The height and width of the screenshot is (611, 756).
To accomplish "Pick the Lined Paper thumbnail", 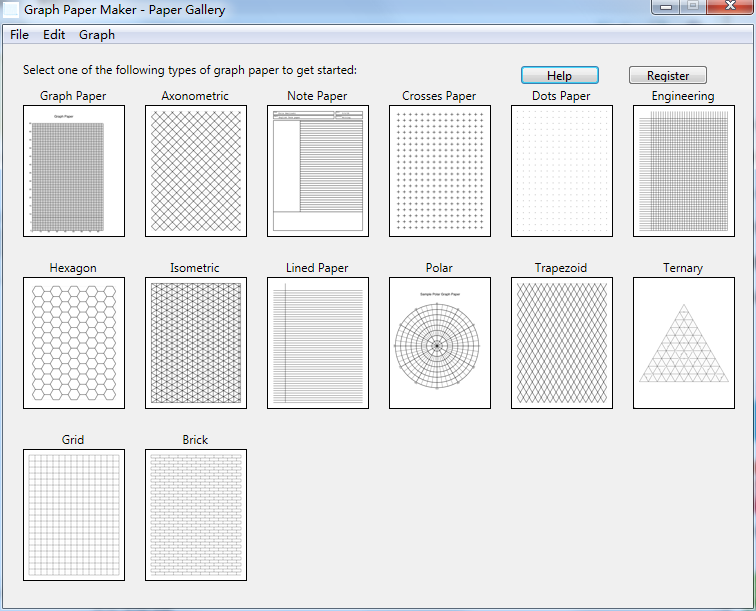I will pos(318,343).
